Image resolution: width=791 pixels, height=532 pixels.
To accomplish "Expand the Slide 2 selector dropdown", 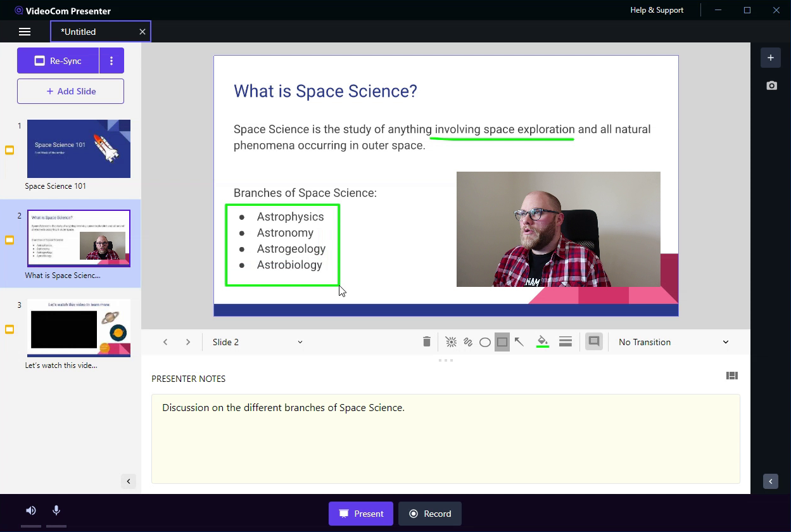I will click(257, 342).
